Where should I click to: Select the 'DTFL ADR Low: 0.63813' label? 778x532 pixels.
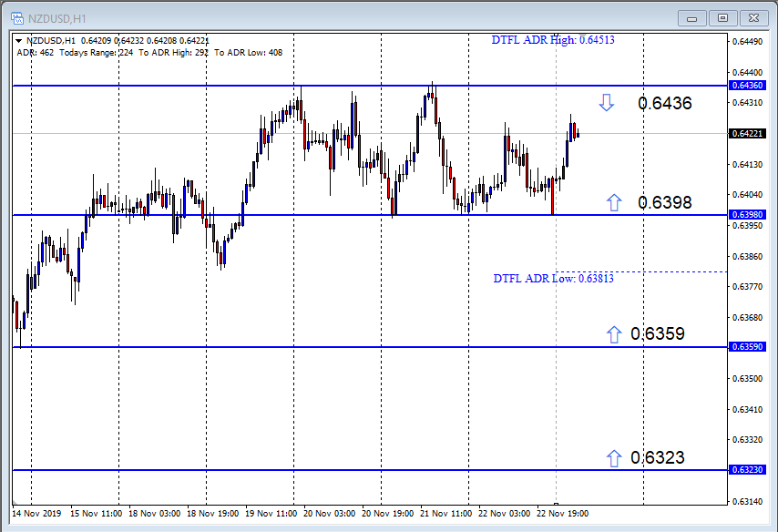[553, 279]
